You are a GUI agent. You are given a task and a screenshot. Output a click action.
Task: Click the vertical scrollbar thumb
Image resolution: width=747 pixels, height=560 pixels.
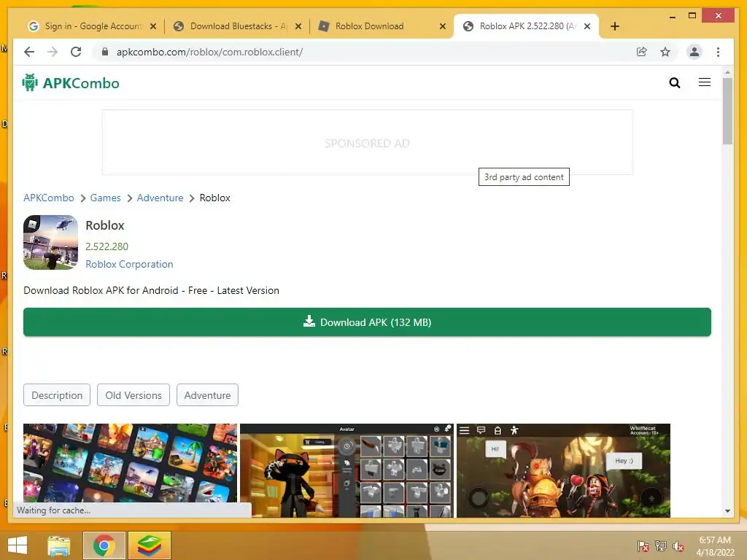coord(727,111)
